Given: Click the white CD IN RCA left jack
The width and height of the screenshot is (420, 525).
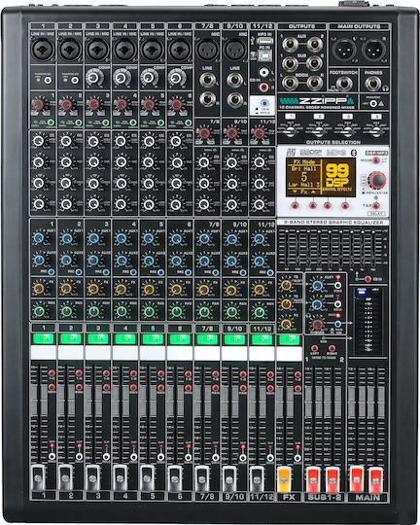Looking at the screenshot, I should 264,72.
